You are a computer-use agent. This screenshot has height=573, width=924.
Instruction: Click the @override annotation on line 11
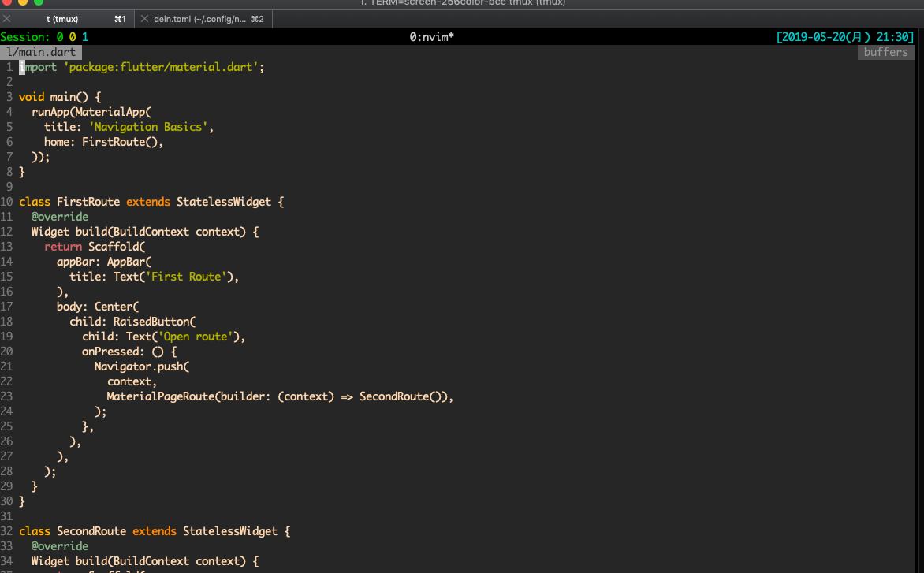[59, 216]
